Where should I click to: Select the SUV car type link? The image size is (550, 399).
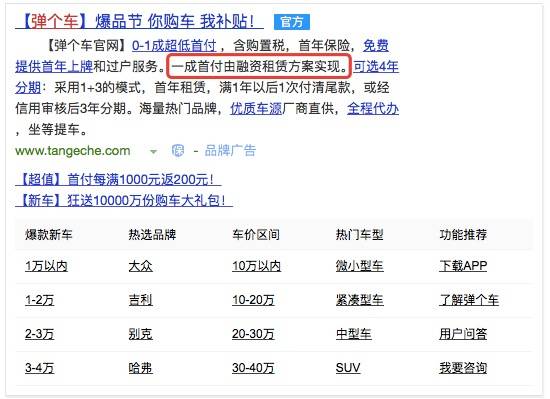[348, 368]
